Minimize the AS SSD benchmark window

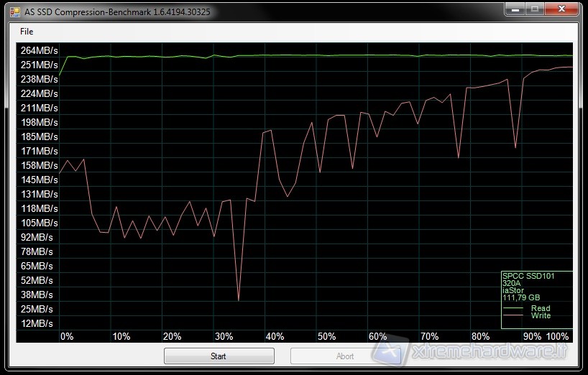pyautogui.click(x=515, y=10)
